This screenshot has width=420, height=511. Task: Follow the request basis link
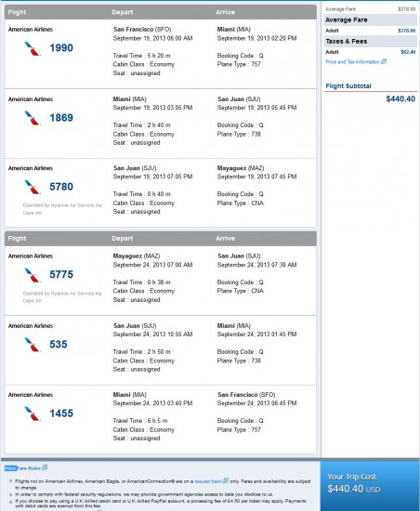pyautogui.click(x=208, y=481)
